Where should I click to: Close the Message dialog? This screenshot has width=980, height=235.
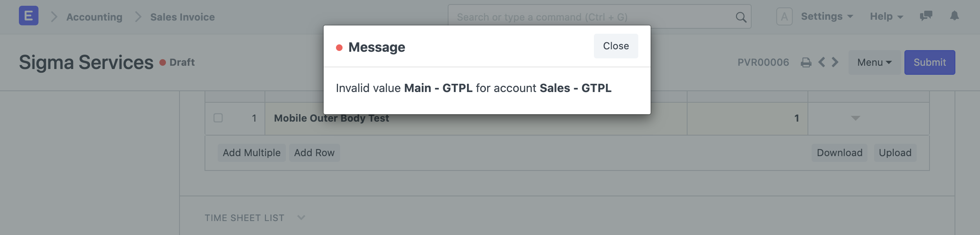[616, 46]
